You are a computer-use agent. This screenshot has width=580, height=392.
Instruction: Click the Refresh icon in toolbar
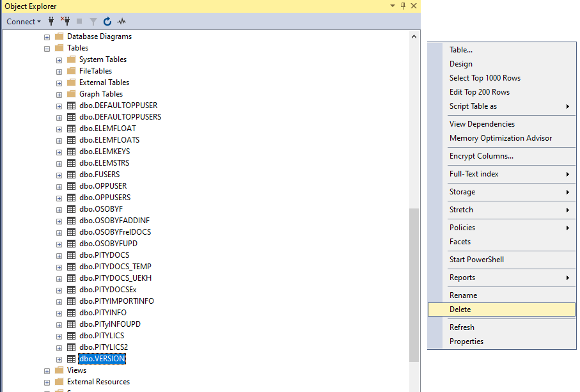click(x=107, y=22)
